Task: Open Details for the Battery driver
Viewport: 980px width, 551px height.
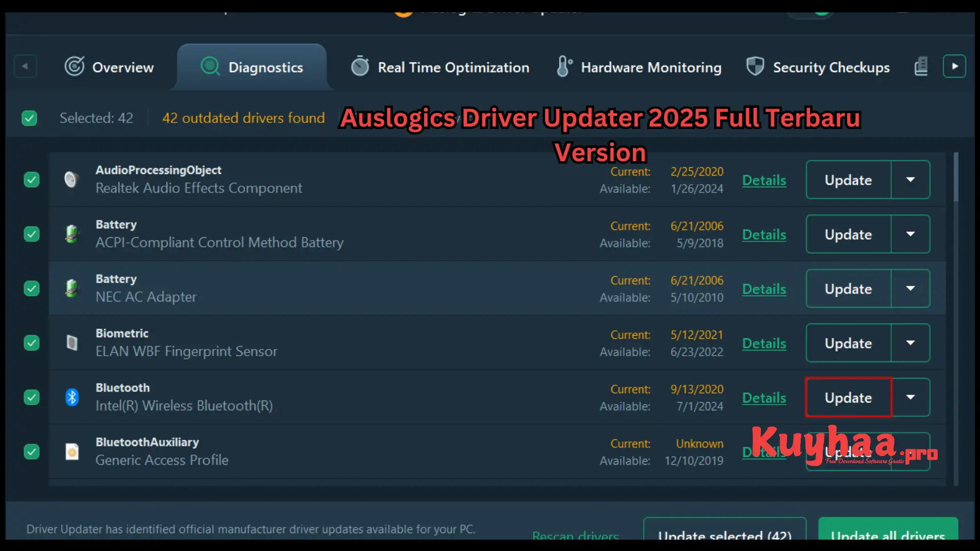Action: coord(764,234)
